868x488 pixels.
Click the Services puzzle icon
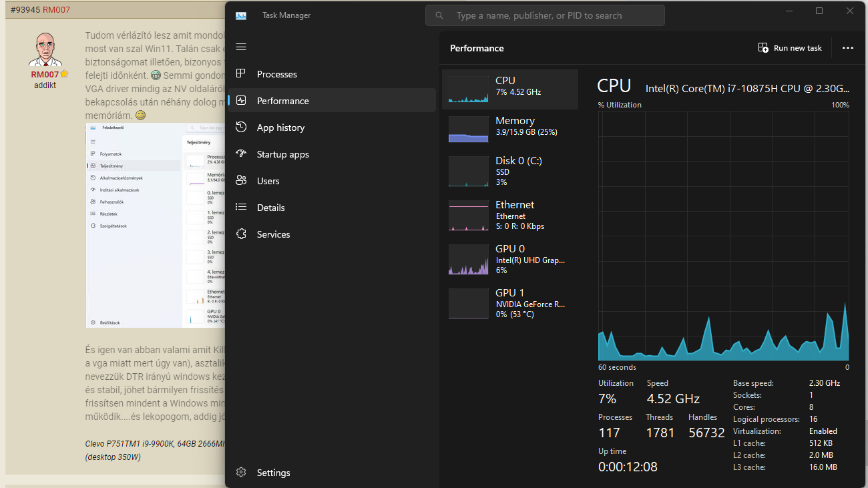(x=242, y=234)
